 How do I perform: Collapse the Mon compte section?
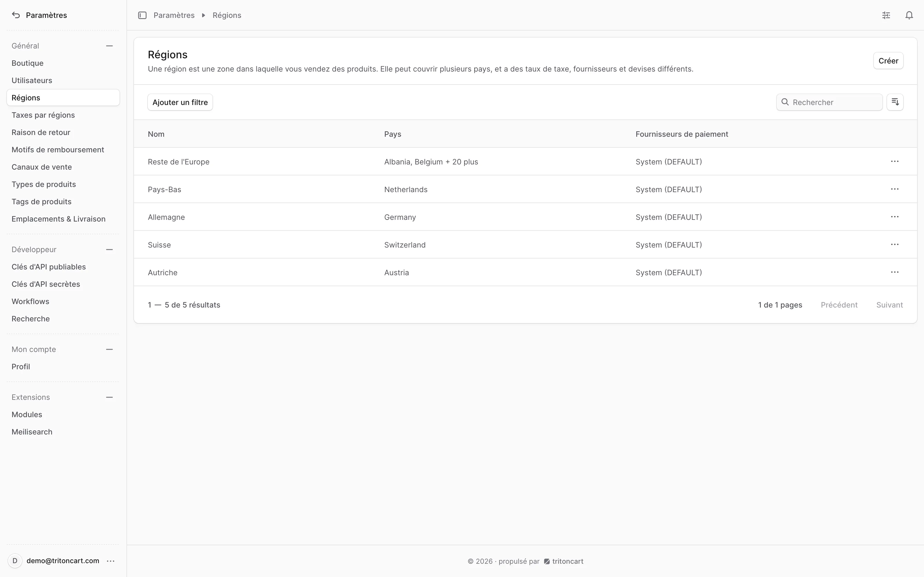pos(110,350)
